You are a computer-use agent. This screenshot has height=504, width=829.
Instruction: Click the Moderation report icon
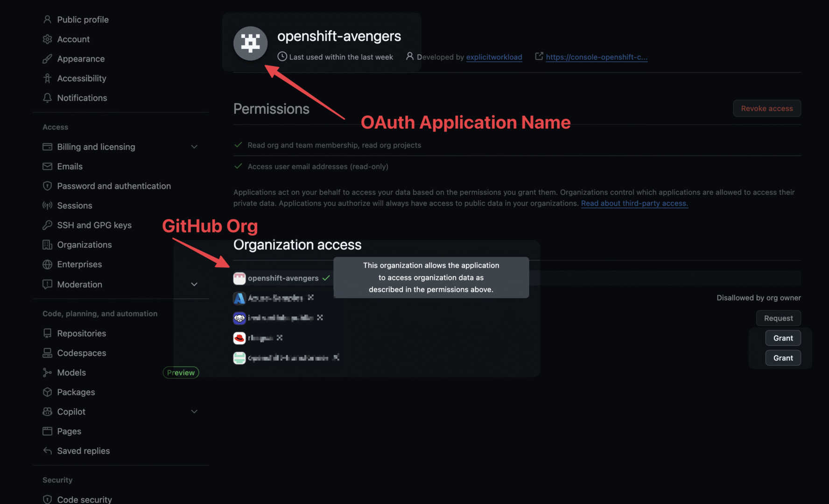(47, 284)
